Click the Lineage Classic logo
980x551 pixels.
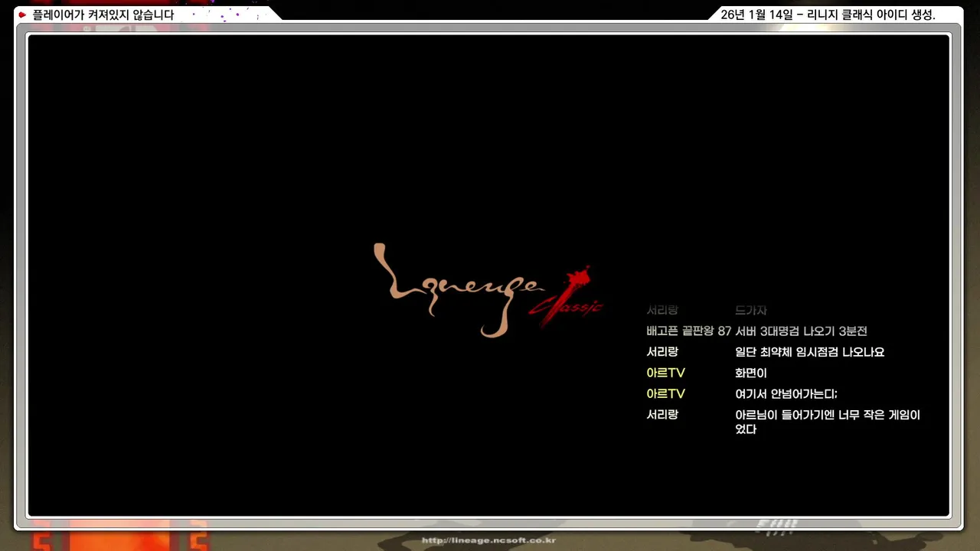point(488,291)
